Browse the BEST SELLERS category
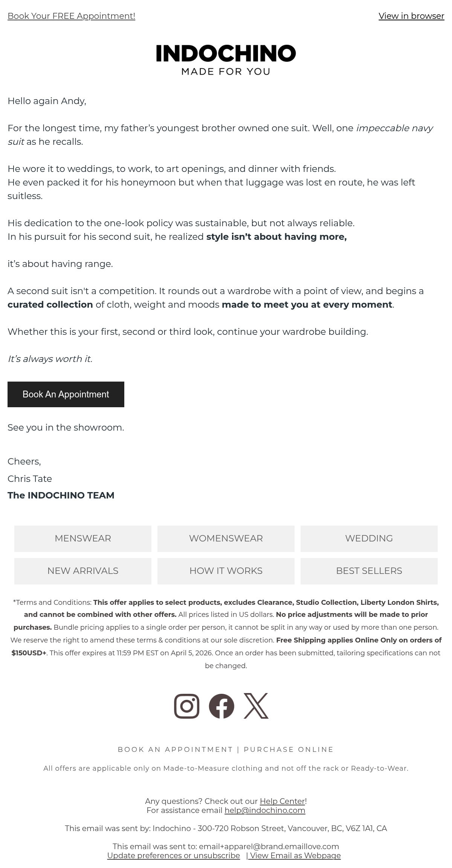 click(369, 571)
